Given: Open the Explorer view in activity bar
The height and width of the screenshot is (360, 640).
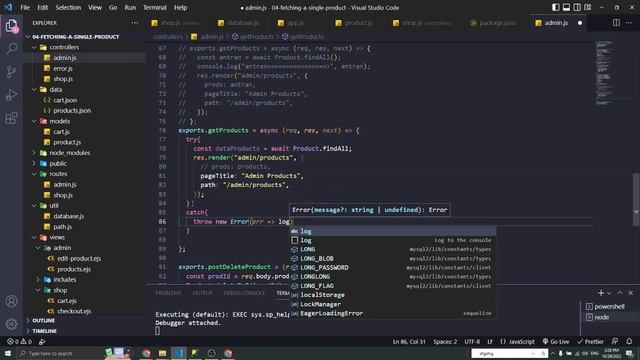Looking at the screenshot, I should coord(11,26).
